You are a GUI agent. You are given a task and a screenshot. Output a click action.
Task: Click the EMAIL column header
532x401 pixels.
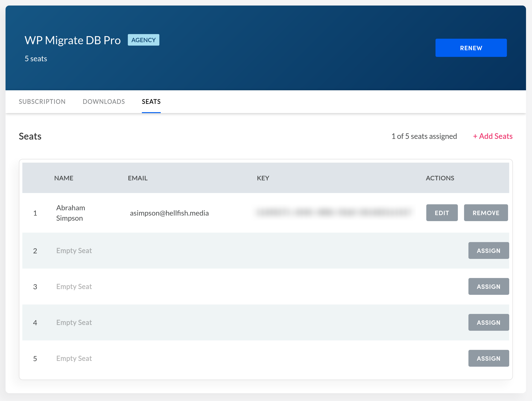click(x=137, y=178)
